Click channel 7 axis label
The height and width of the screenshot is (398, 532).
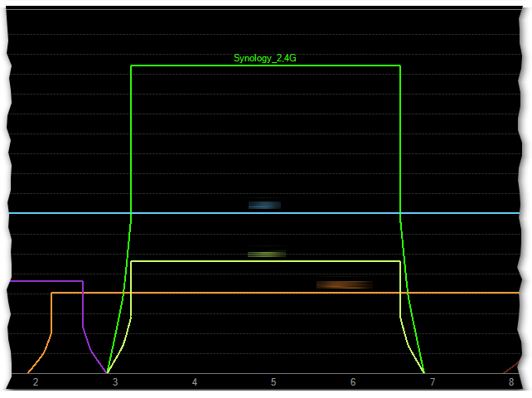coord(433,382)
